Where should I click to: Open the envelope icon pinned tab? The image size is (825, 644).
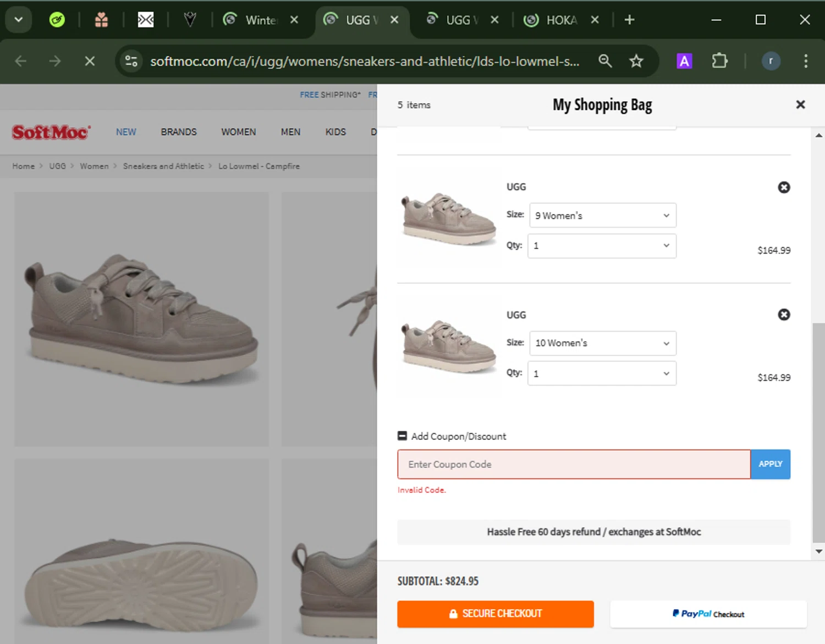pyautogui.click(x=146, y=20)
